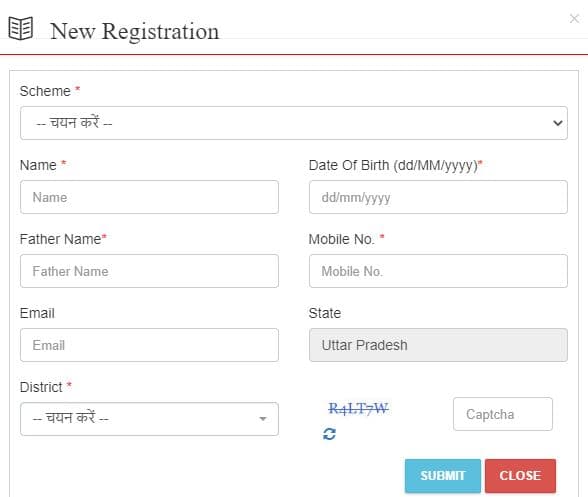Click the Mobile No. input field
The height and width of the screenshot is (497, 588).
[438, 271]
